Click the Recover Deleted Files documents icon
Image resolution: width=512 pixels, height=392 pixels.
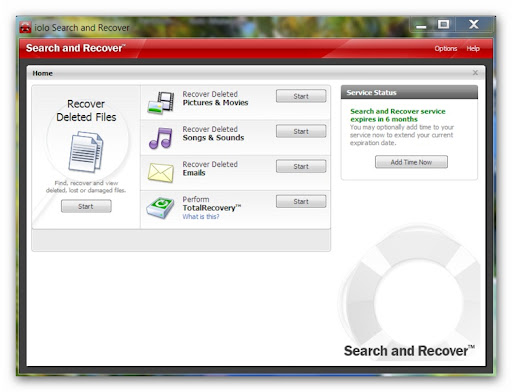[86, 152]
